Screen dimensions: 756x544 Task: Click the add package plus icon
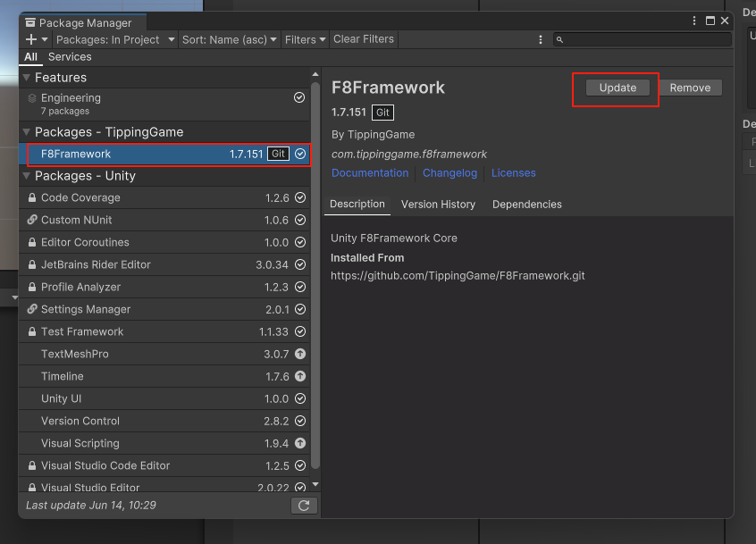[x=31, y=39]
